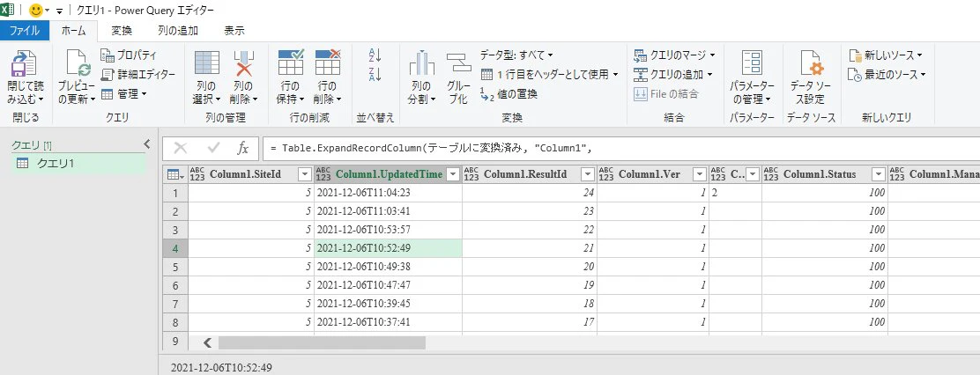This screenshot has width=980, height=375.
Task: Open the 詳細エディター advanced editor
Action: pos(138,74)
